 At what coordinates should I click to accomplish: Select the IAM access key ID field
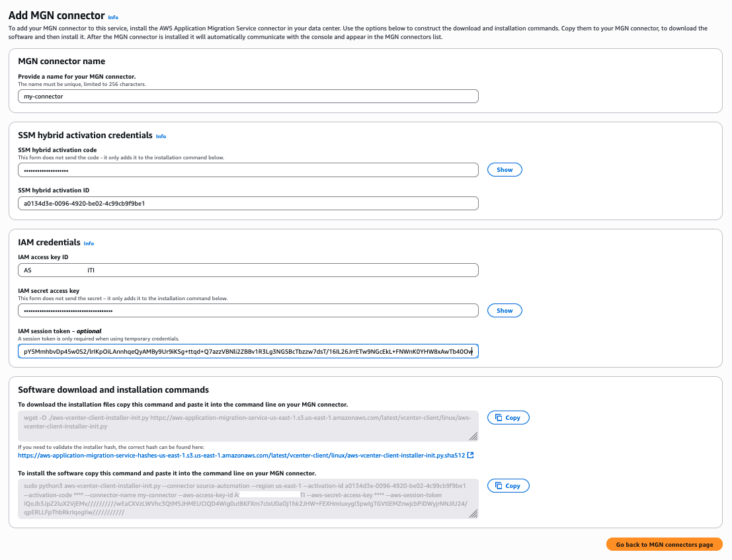[247, 270]
